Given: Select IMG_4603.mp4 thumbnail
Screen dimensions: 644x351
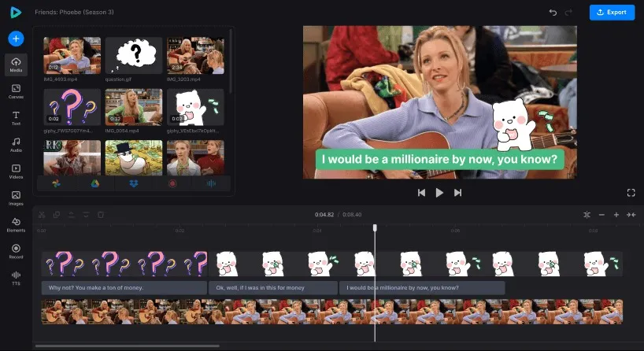Looking at the screenshot, I should tap(72, 55).
